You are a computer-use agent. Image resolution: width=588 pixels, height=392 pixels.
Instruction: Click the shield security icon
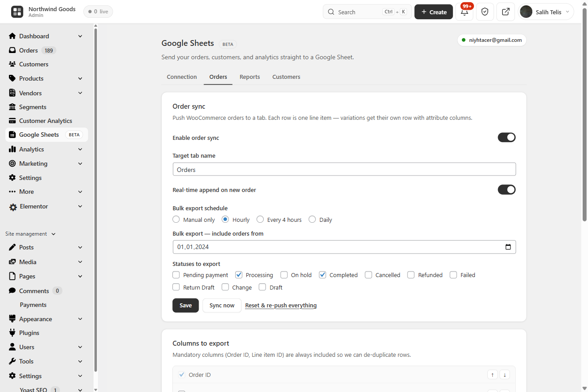click(485, 12)
